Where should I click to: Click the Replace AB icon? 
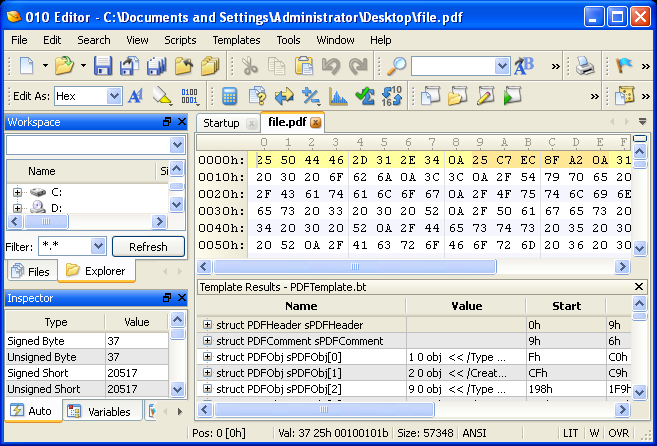(524, 66)
